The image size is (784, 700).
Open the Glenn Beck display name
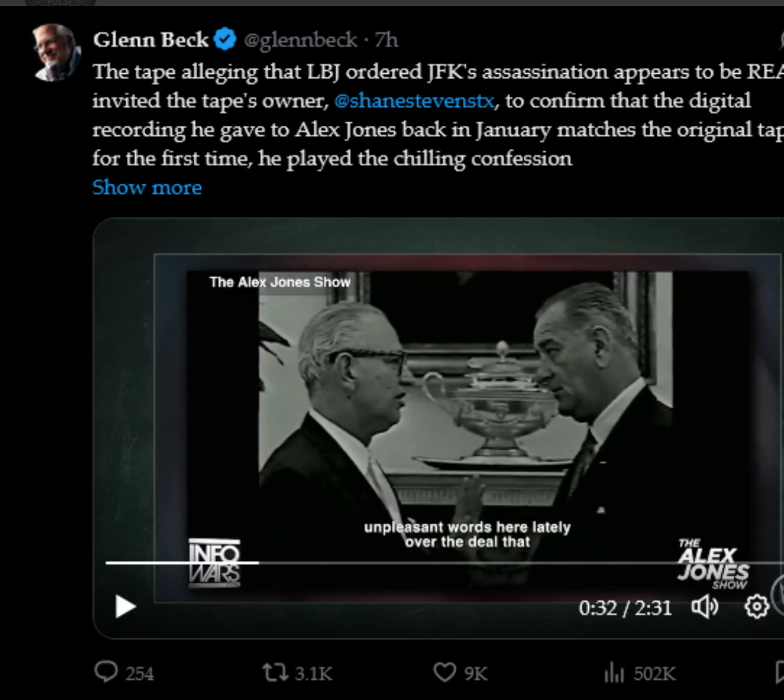click(151, 40)
